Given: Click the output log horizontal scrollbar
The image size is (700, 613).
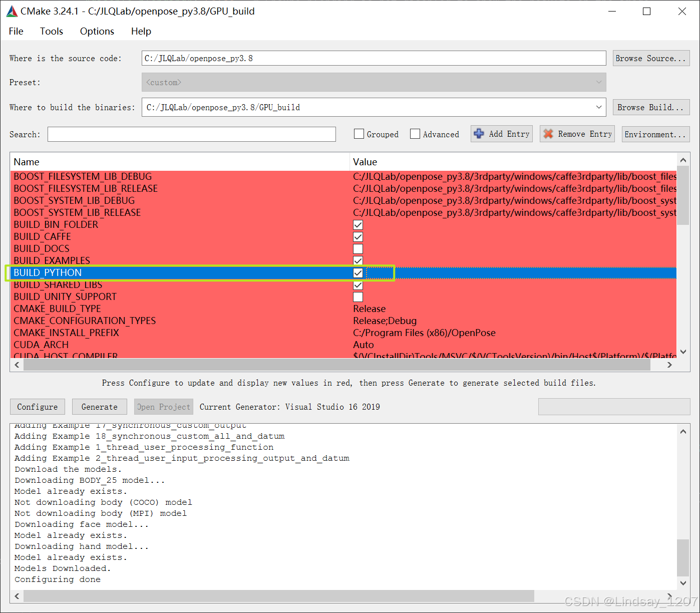Looking at the screenshot, I should 278,596.
